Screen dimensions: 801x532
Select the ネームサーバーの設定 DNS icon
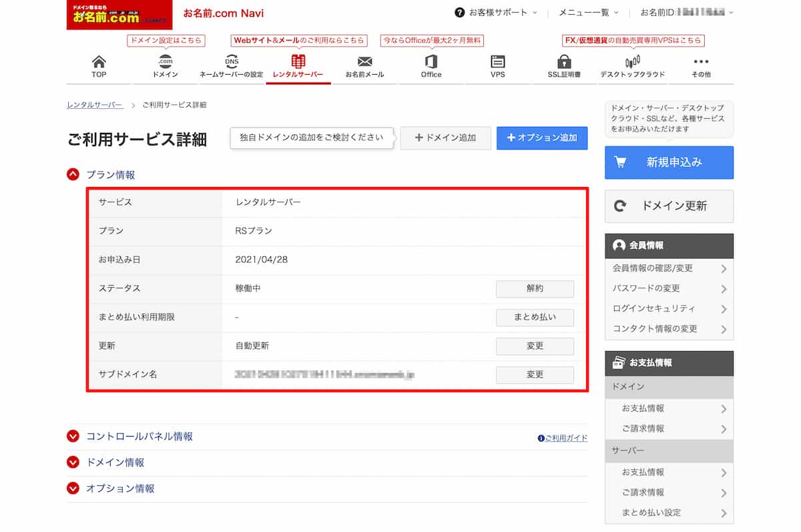232,62
